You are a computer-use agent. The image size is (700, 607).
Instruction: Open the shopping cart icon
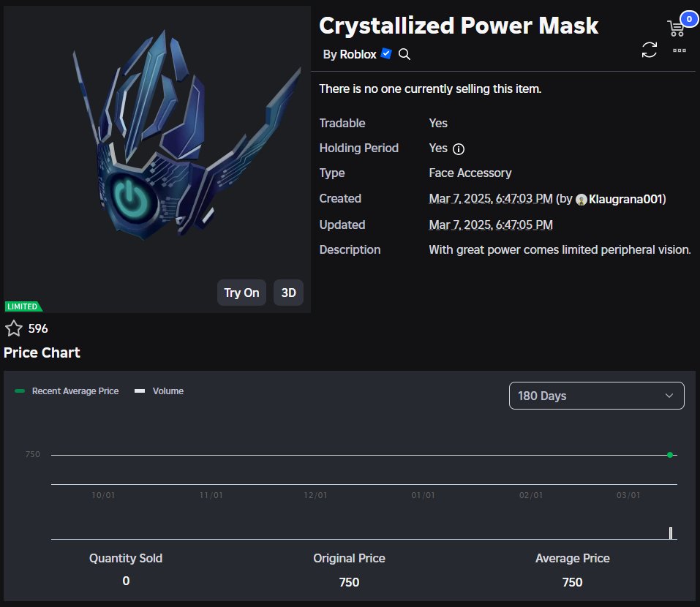[676, 29]
